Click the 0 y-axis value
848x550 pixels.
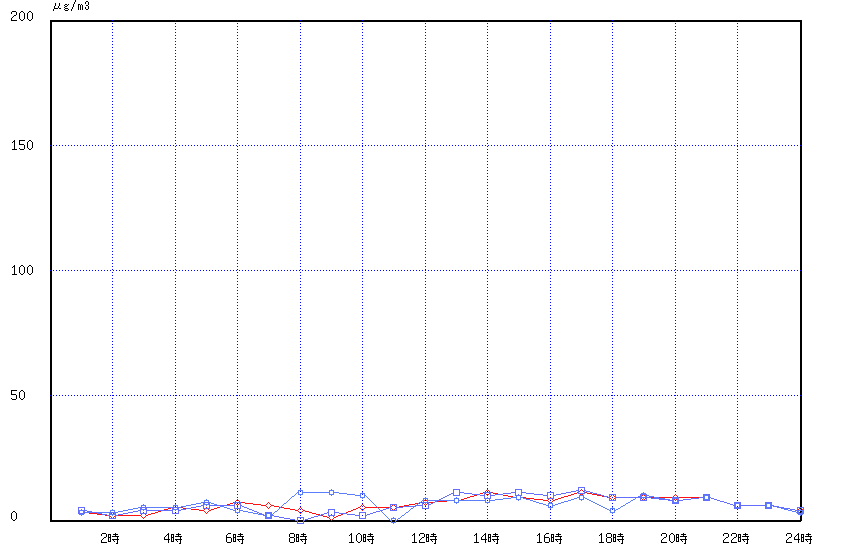pos(14,516)
